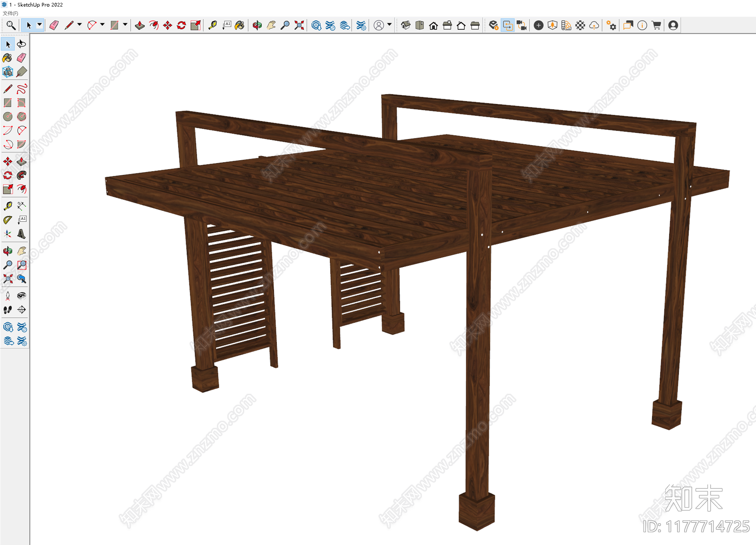The width and height of the screenshot is (756, 545).
Task: Select the Rectangle shape tool in the top toolbar
Action: pos(114,25)
